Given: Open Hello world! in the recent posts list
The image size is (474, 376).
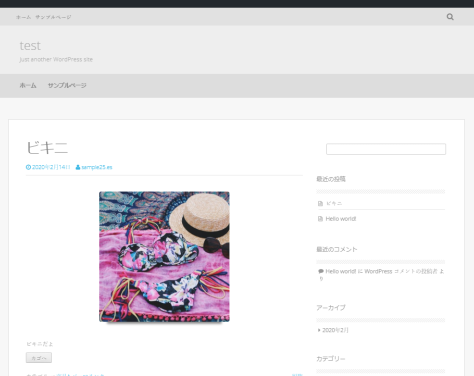Looking at the screenshot, I should (x=341, y=219).
